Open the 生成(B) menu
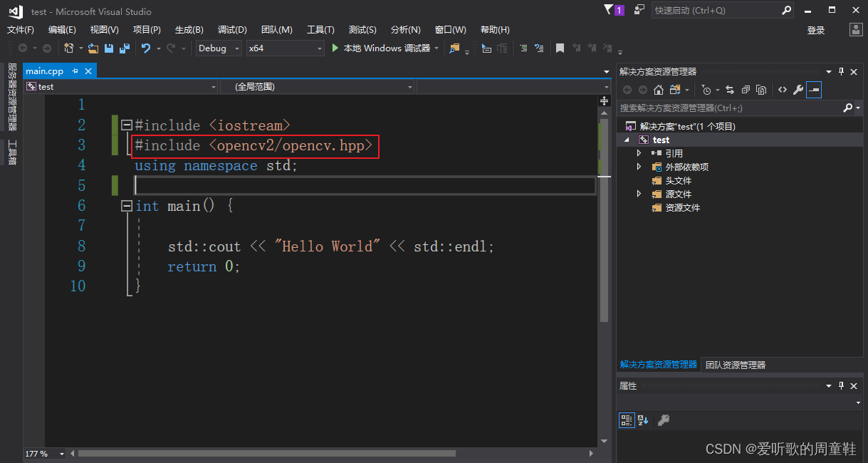 pos(189,30)
